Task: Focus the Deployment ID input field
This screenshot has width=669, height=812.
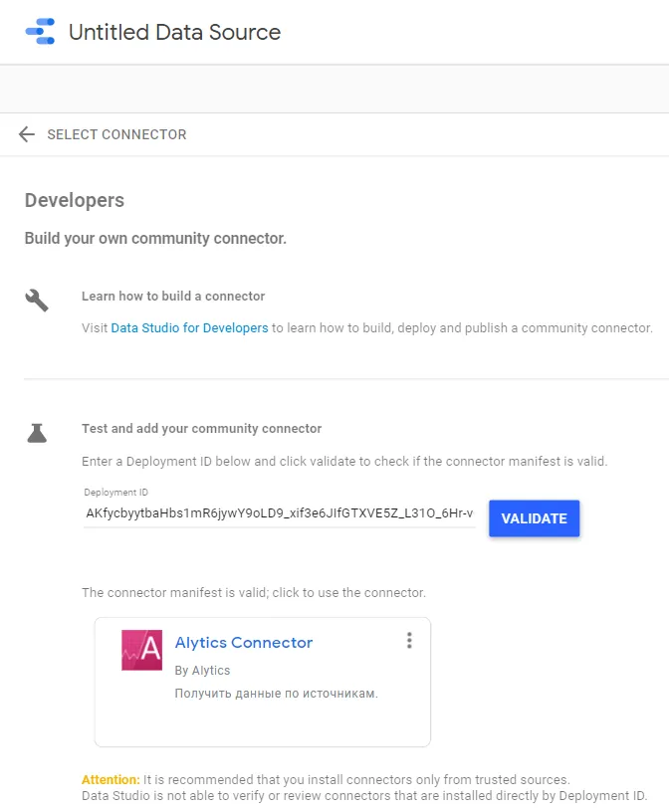Action: click(x=280, y=513)
